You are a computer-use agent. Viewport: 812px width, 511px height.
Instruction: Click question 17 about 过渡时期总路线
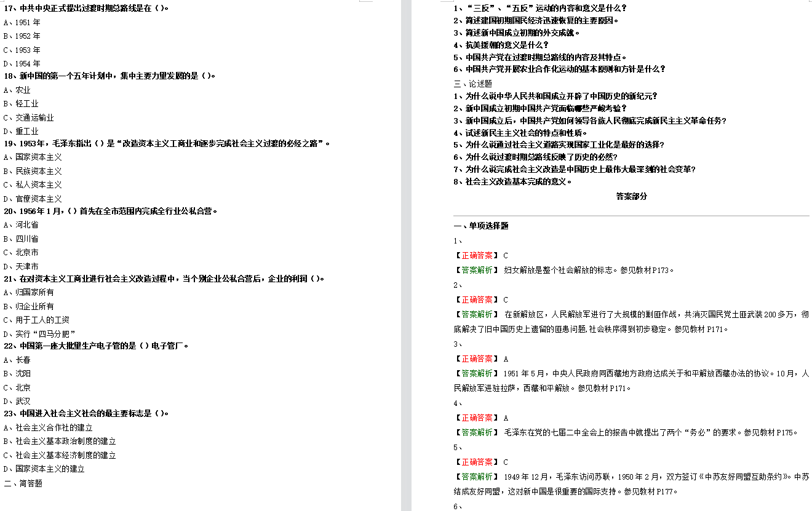point(87,9)
